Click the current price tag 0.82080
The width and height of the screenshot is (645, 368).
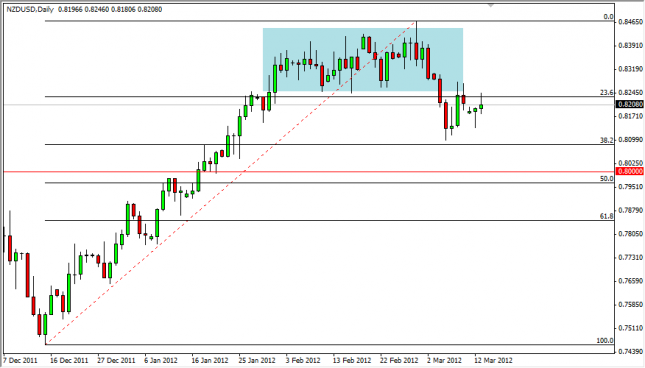tap(629, 104)
